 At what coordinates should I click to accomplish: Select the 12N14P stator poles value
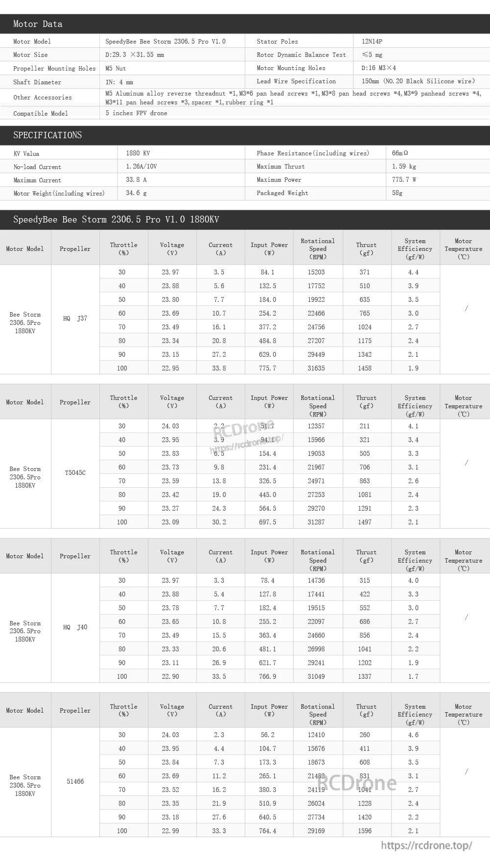click(x=372, y=42)
